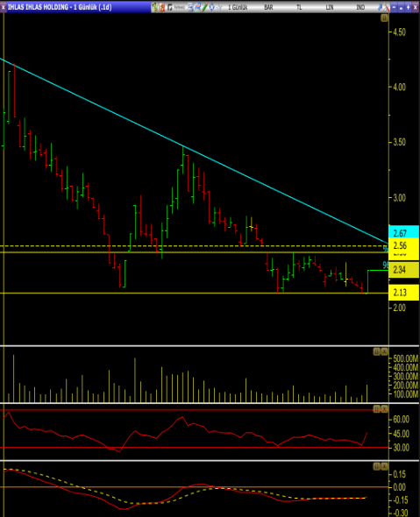Close the RSI indicator panel
This screenshot has width=420, height=517.
point(384,409)
